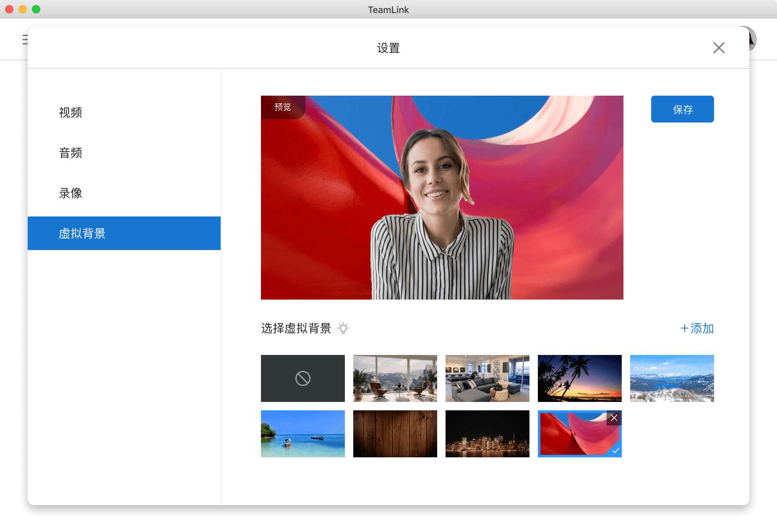The height and width of the screenshot is (532, 777).
Task: Click the lightbulb tip icon
Action: pyautogui.click(x=343, y=328)
